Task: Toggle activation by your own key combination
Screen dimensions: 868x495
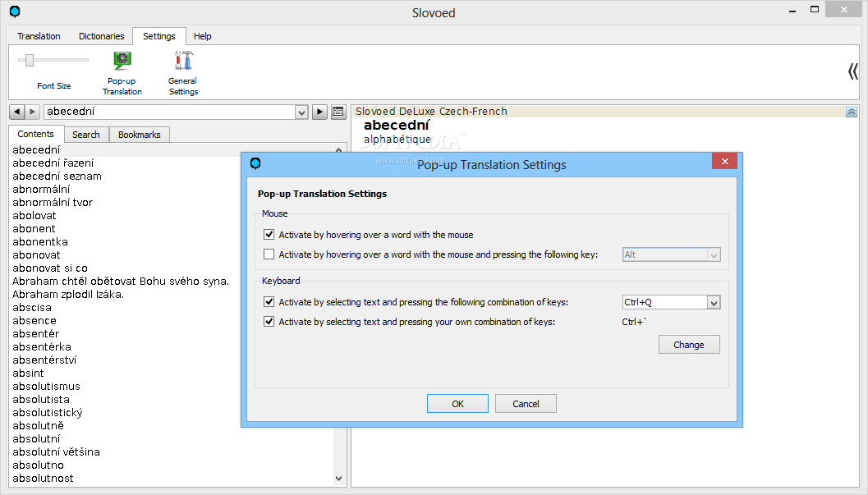Action: pyautogui.click(x=269, y=321)
